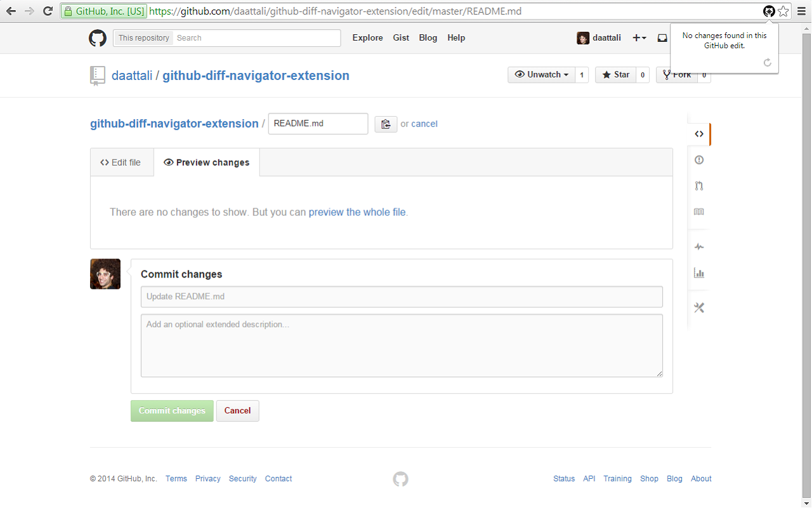Open the Contact footer link
Screen dimensions: 812x508
pos(278,479)
